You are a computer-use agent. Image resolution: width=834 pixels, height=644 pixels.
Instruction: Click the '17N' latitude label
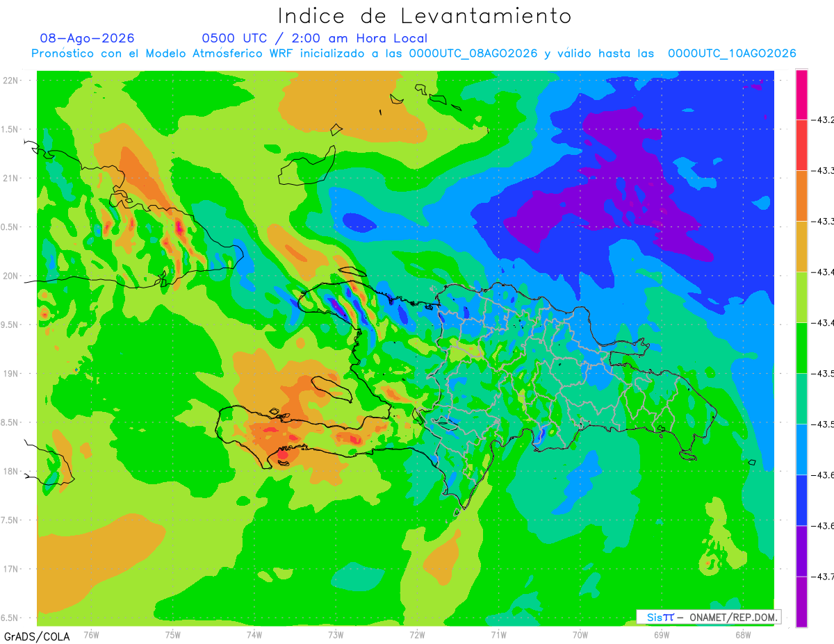(12, 569)
